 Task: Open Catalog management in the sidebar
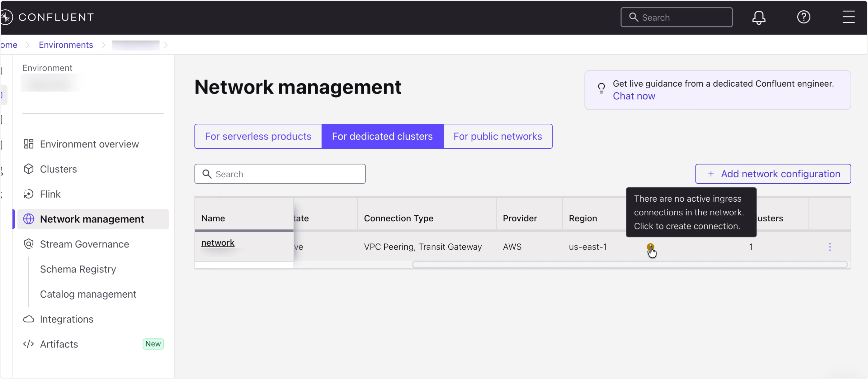click(88, 294)
